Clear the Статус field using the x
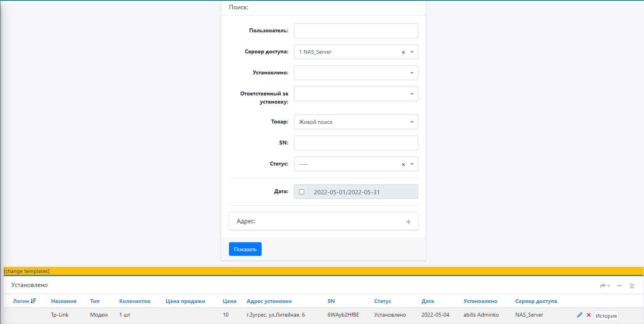The image size is (644, 324). pos(403,164)
